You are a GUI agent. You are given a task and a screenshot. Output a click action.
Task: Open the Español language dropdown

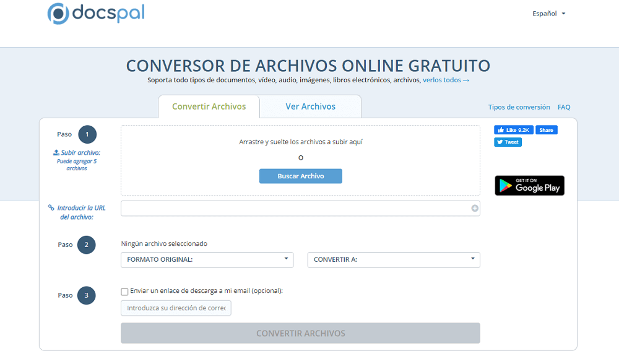tap(548, 14)
